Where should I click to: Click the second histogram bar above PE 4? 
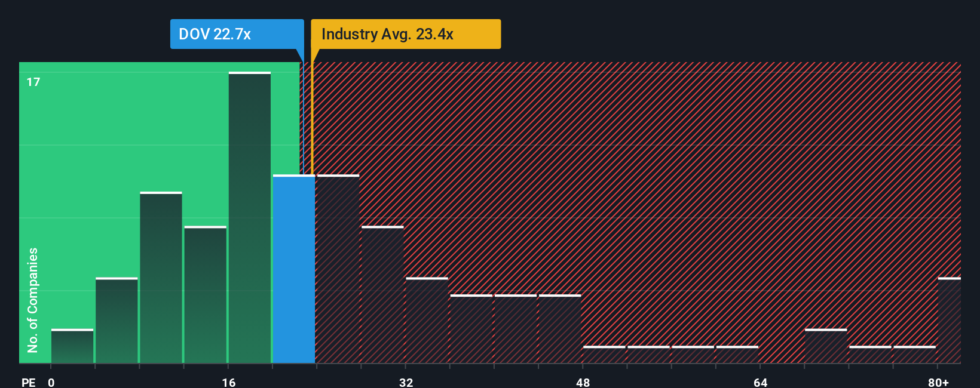(x=117, y=320)
